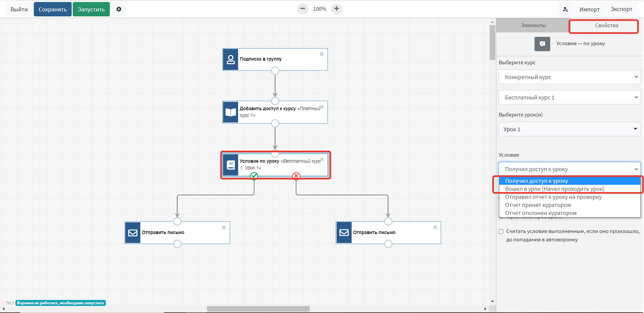Click the settings gear icon in toolbar
This screenshot has height=313, width=644.
coord(119,9)
